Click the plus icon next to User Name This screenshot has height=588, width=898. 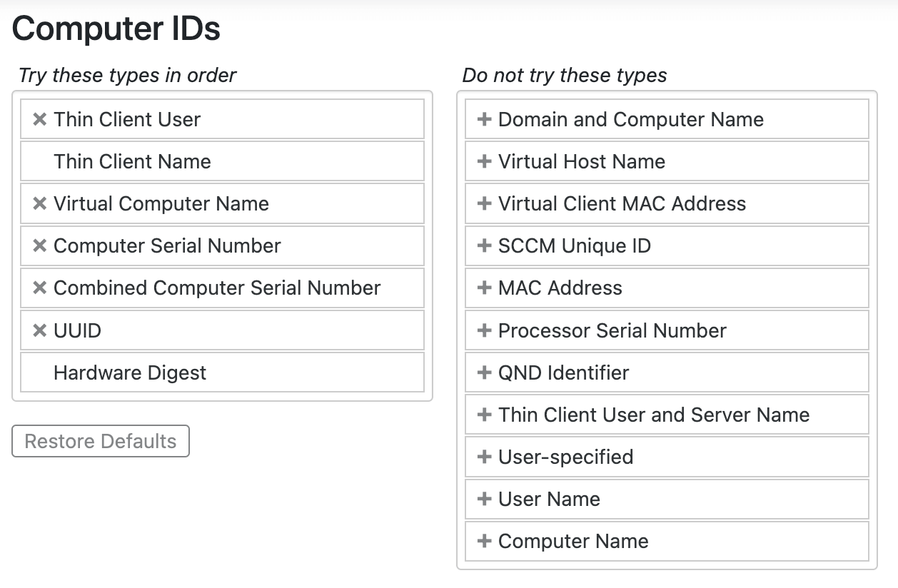(485, 499)
